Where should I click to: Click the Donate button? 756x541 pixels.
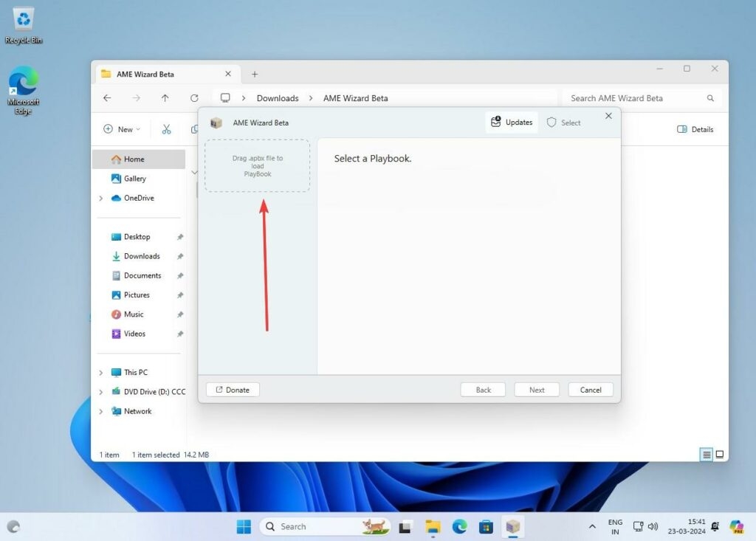(233, 390)
